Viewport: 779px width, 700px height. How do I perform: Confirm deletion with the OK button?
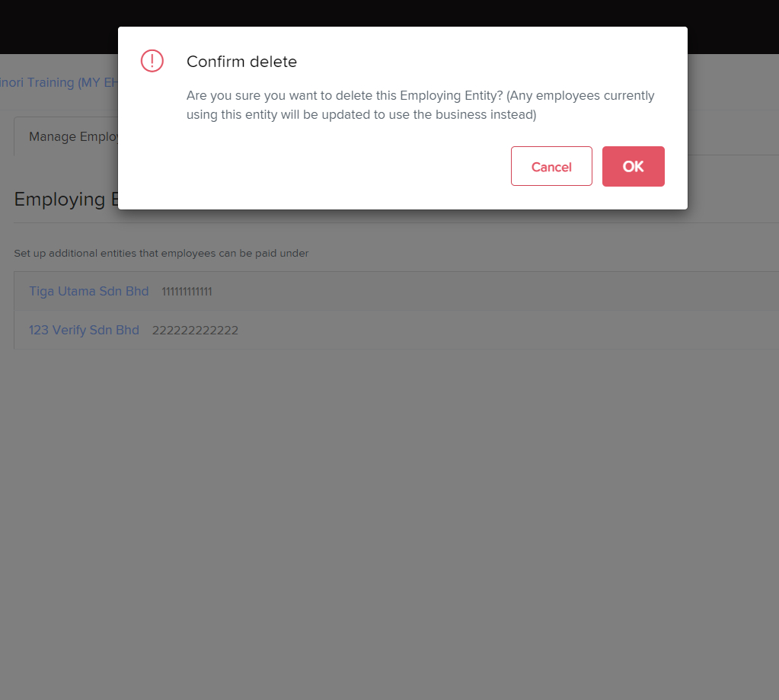633,166
